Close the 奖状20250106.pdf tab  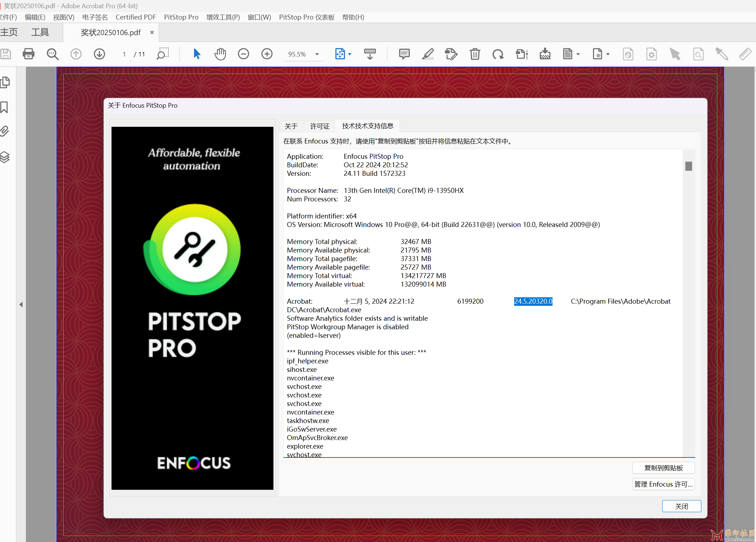point(152,32)
